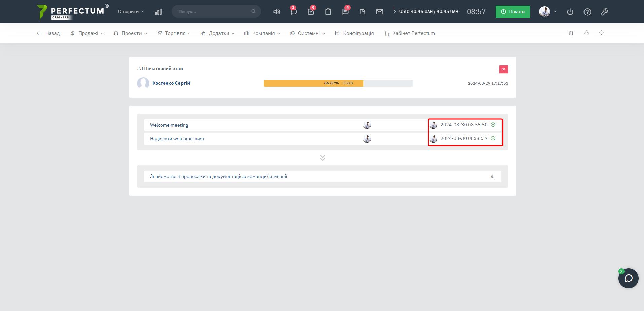Click the 66.67% progress bar
Screen dimensions: 644x311
click(338, 83)
